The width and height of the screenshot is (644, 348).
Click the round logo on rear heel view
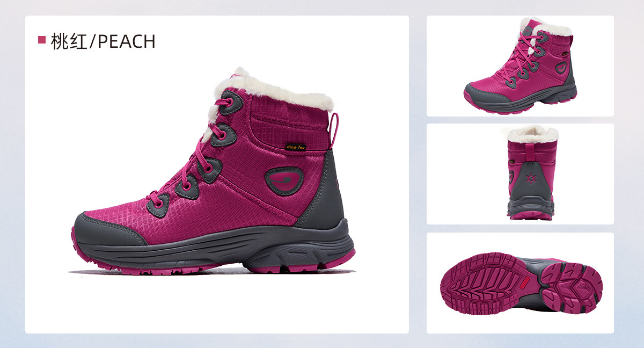531,176
